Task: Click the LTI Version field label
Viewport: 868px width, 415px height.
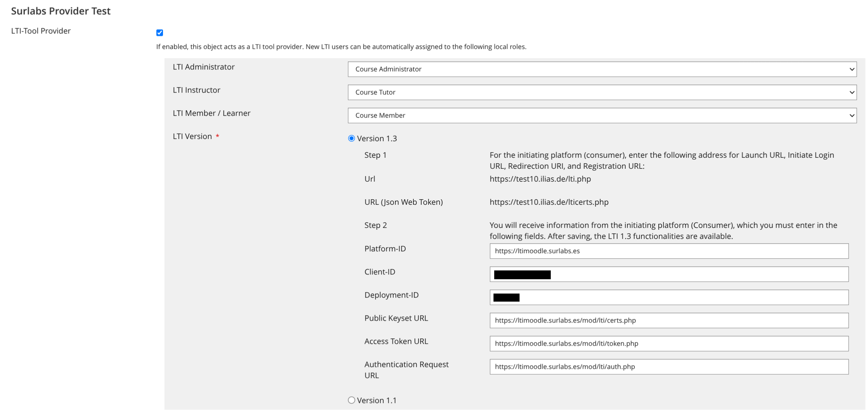Action: 192,136
